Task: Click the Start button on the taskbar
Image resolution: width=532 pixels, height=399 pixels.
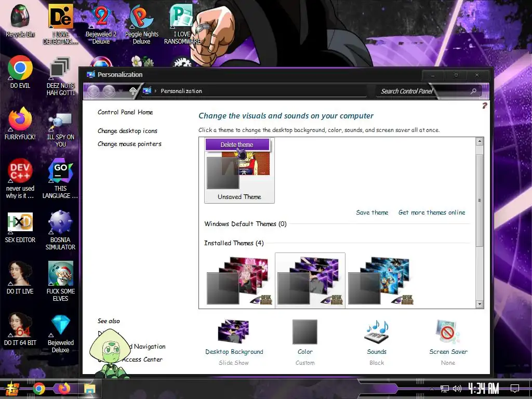Action: pyautogui.click(x=12, y=389)
